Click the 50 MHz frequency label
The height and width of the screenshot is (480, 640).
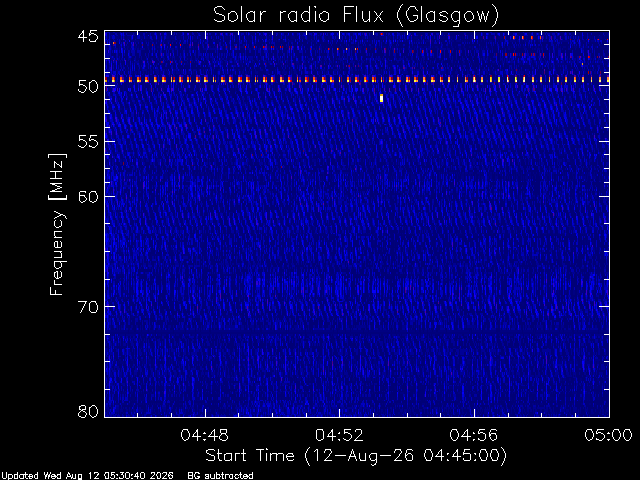pyautogui.click(x=88, y=87)
